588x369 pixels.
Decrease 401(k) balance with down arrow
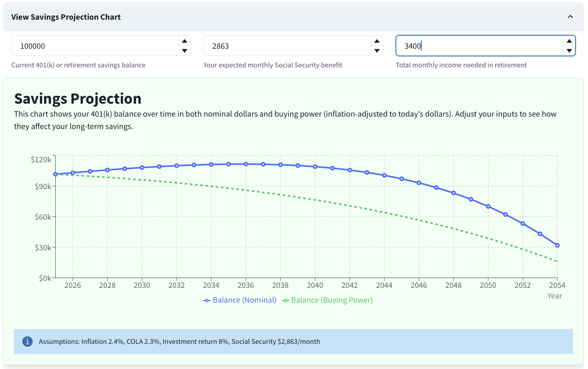point(184,51)
